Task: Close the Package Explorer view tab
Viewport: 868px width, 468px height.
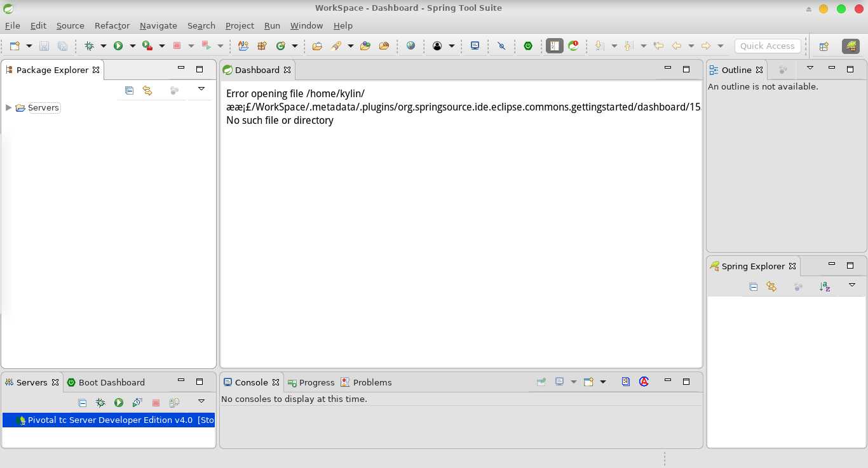Action: (96, 70)
